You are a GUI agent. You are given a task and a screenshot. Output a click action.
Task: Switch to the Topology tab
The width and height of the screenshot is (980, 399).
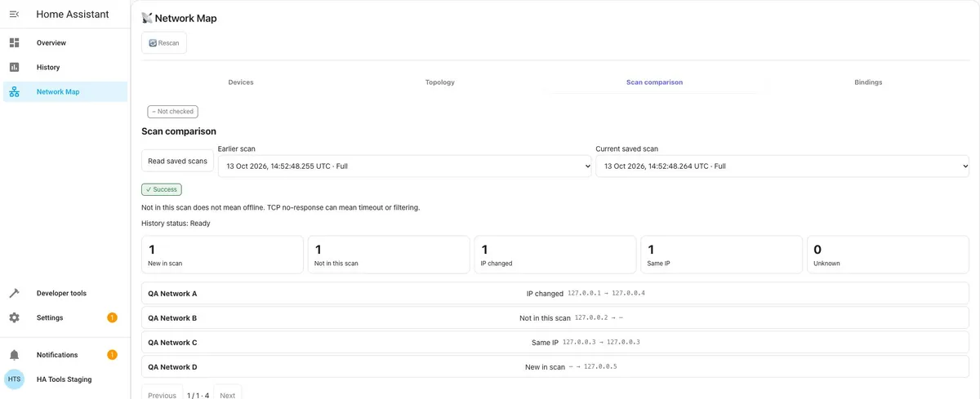pyautogui.click(x=440, y=82)
